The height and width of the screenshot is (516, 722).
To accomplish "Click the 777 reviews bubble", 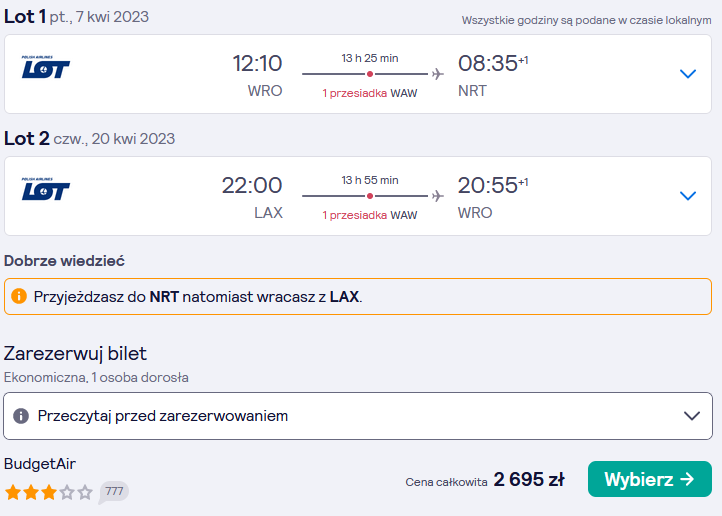I will click(114, 492).
